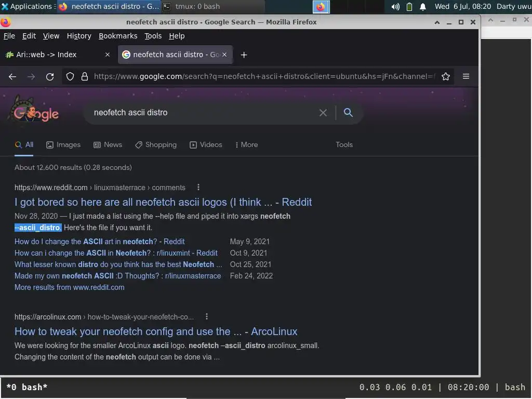
Task: Open the Edit menu
Action: click(x=29, y=36)
